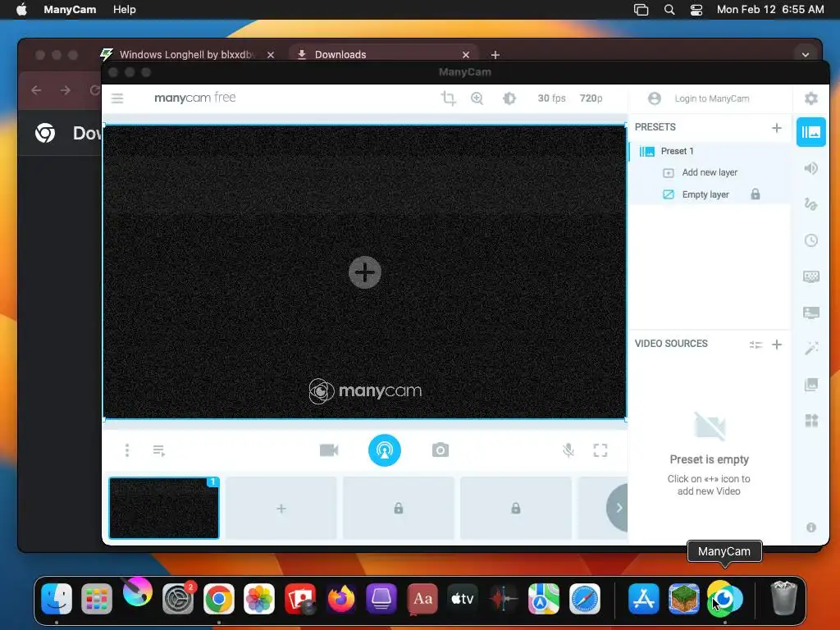Open the Chroma Key panel icon
840x630 pixels.
point(811,276)
